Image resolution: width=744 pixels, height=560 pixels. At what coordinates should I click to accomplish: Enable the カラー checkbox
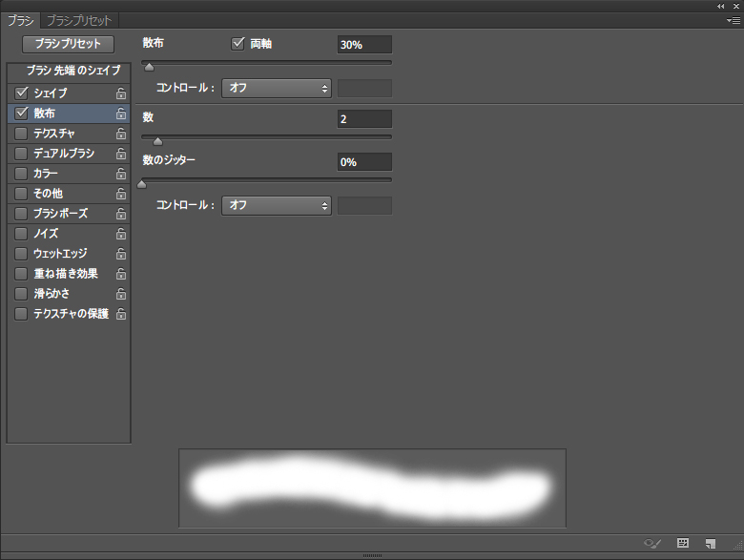21,174
